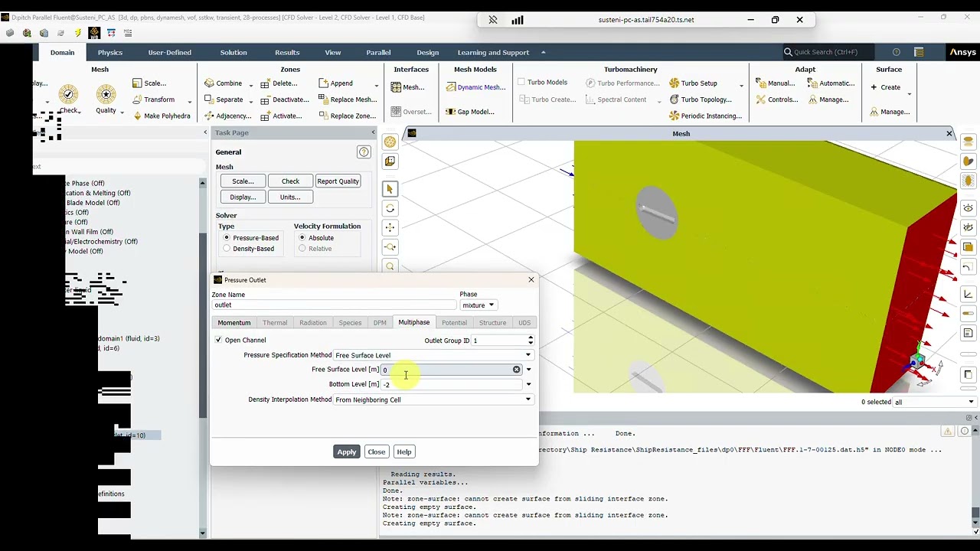The height and width of the screenshot is (551, 980).
Task: Adjust the Outlet Group ID stepper
Action: (x=531, y=341)
